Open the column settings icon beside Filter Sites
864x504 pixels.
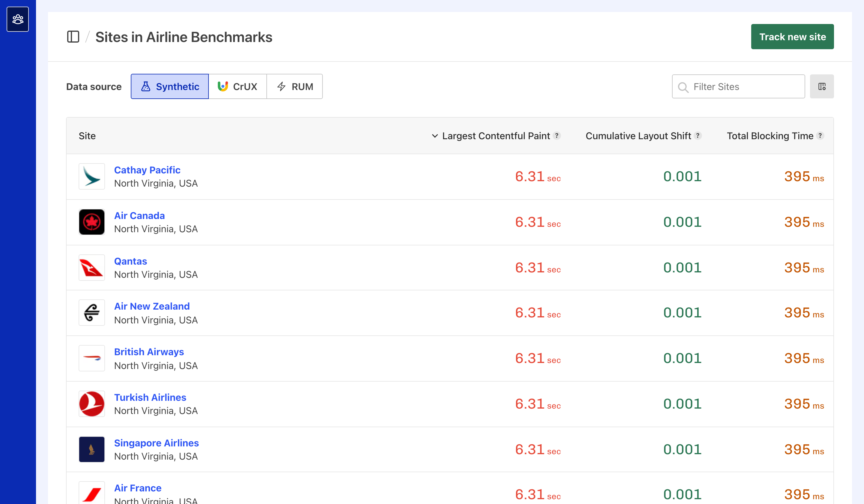coord(822,86)
